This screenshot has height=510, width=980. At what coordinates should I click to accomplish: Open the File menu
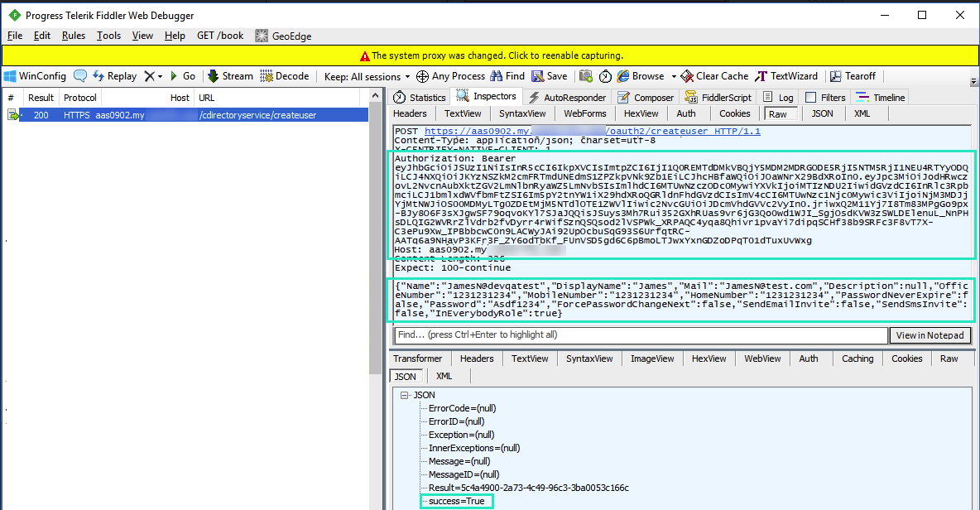coord(15,36)
